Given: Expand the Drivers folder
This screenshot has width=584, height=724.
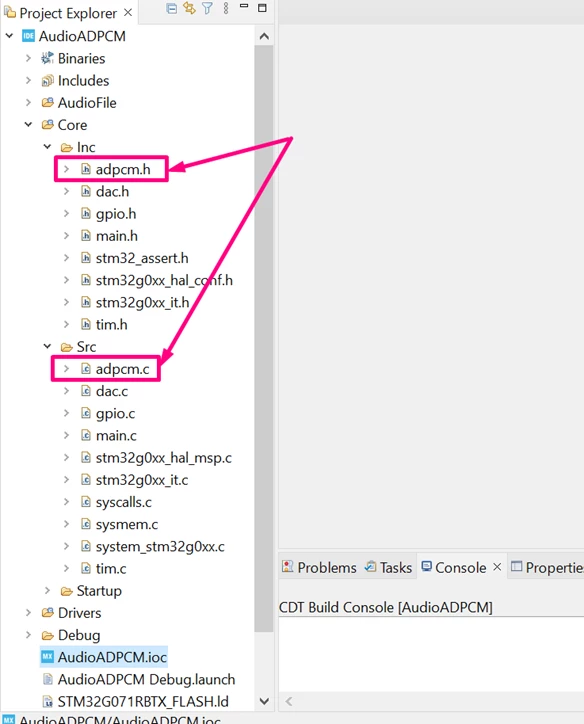Looking at the screenshot, I should coord(28,612).
